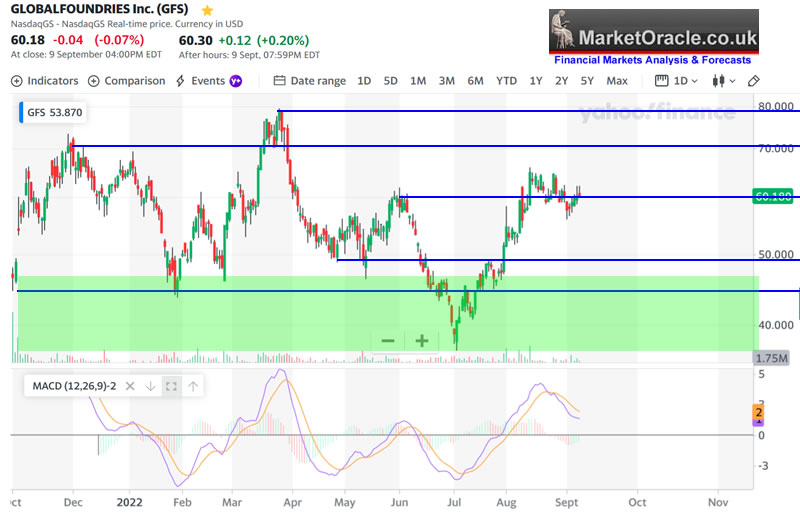Select the Max range
The width and height of the screenshot is (800, 519).
[617, 81]
